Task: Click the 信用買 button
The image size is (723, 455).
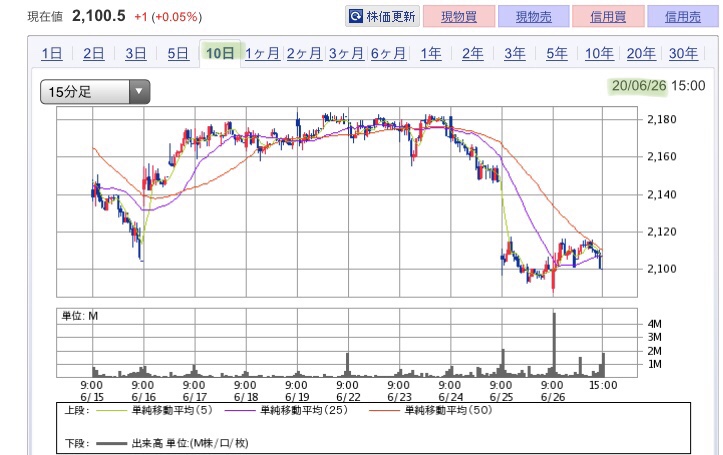Action: pos(608,17)
